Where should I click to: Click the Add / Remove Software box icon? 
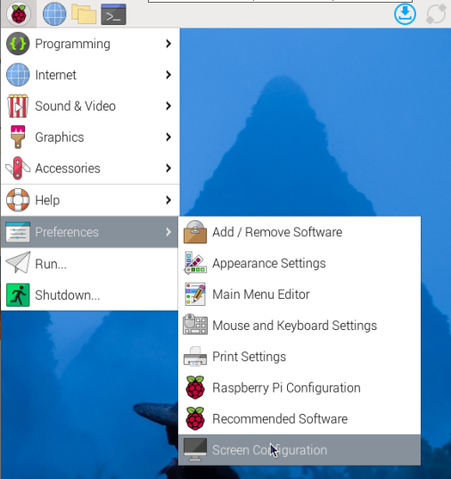(195, 232)
